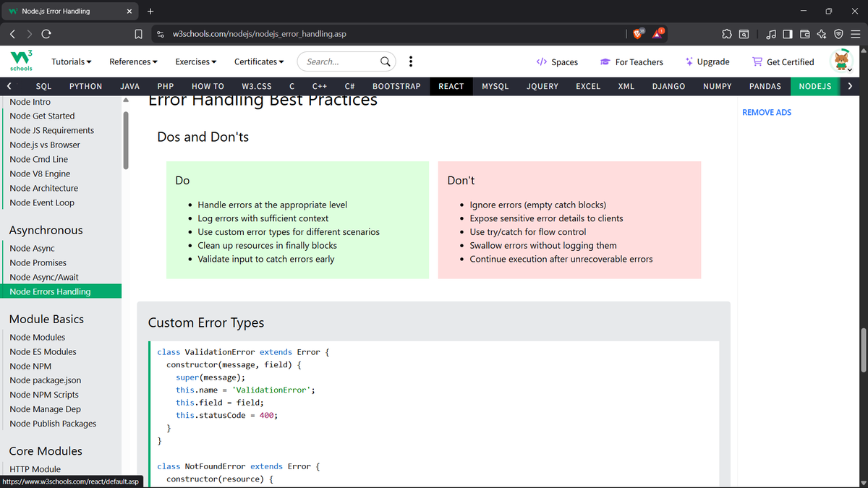Switch to the NODEJS topic
868x488 pixels.
pos(815,86)
